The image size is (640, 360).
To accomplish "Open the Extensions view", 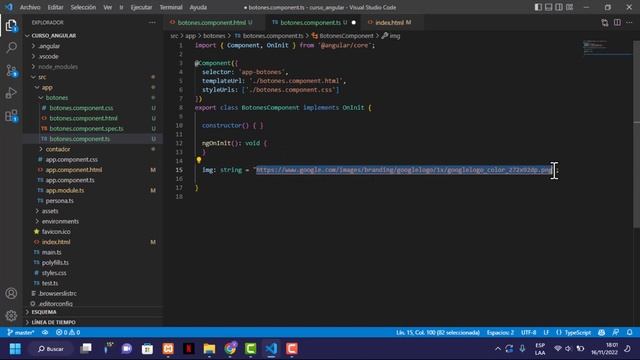I will (11, 116).
